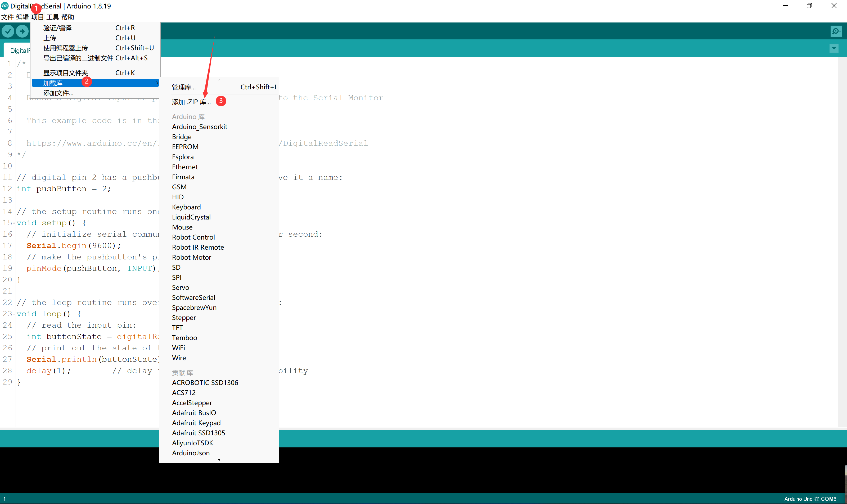The image size is (847, 504).
Task: Open the arduino.cc tutorial link in comment
Action: (92, 143)
